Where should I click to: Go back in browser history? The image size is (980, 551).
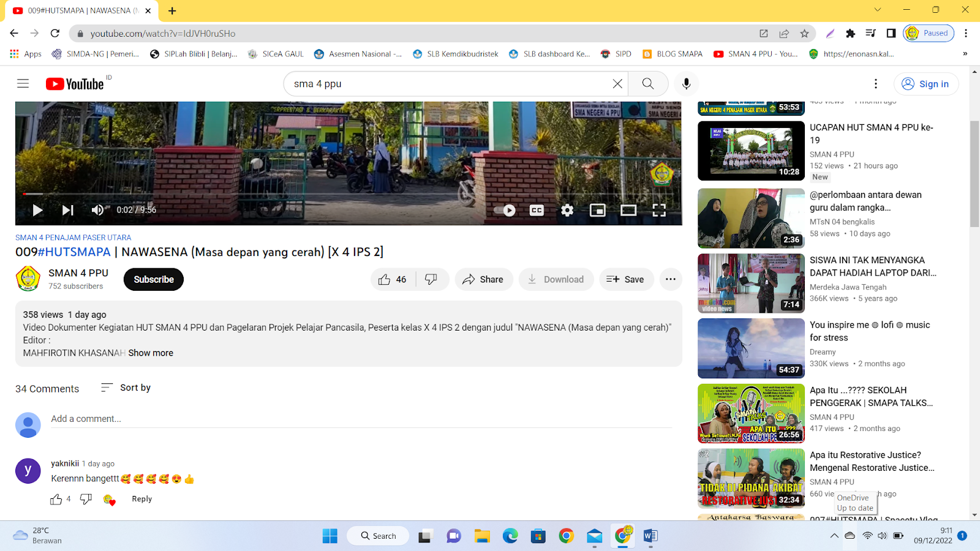(x=14, y=33)
